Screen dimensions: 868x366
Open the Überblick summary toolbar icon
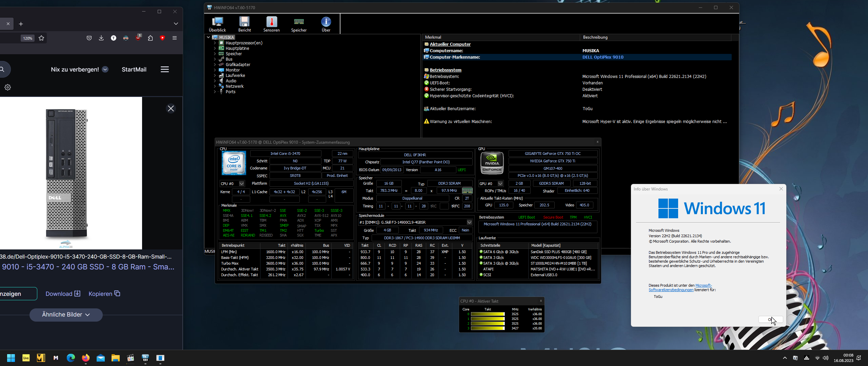tap(217, 24)
